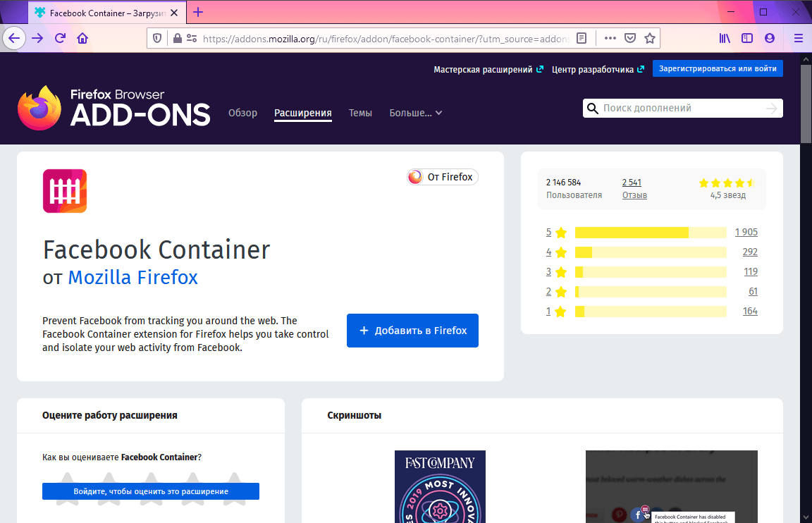Open page actions three-dot menu
Viewport: 812px width, 523px height.
coord(610,38)
